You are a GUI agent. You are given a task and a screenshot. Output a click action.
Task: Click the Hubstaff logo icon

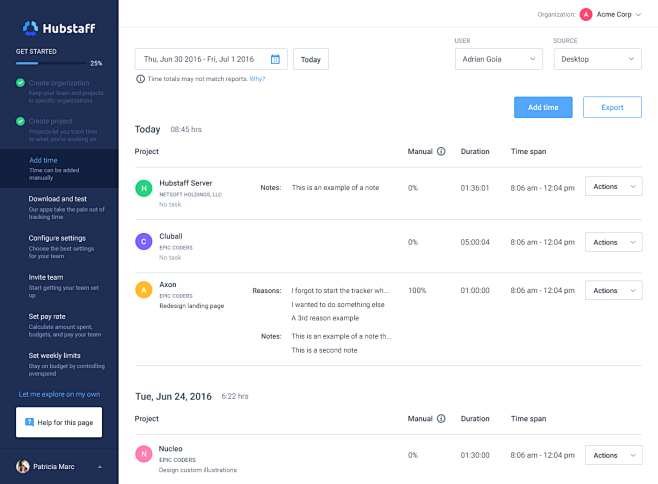click(30, 28)
